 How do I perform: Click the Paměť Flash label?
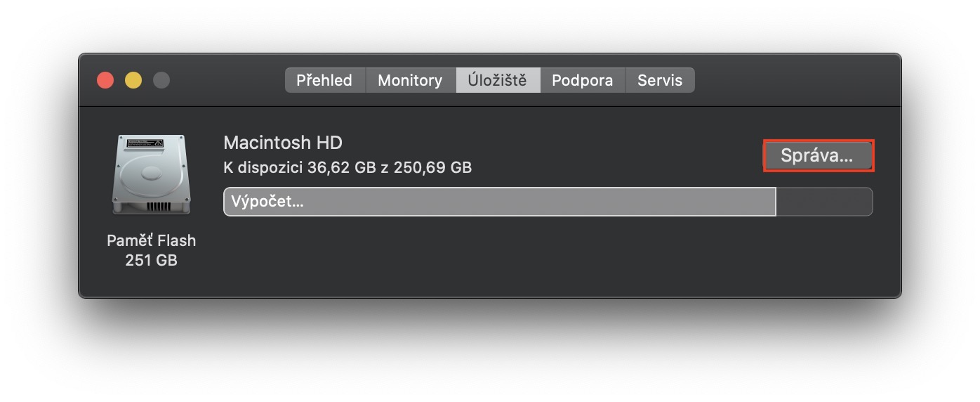[151, 240]
